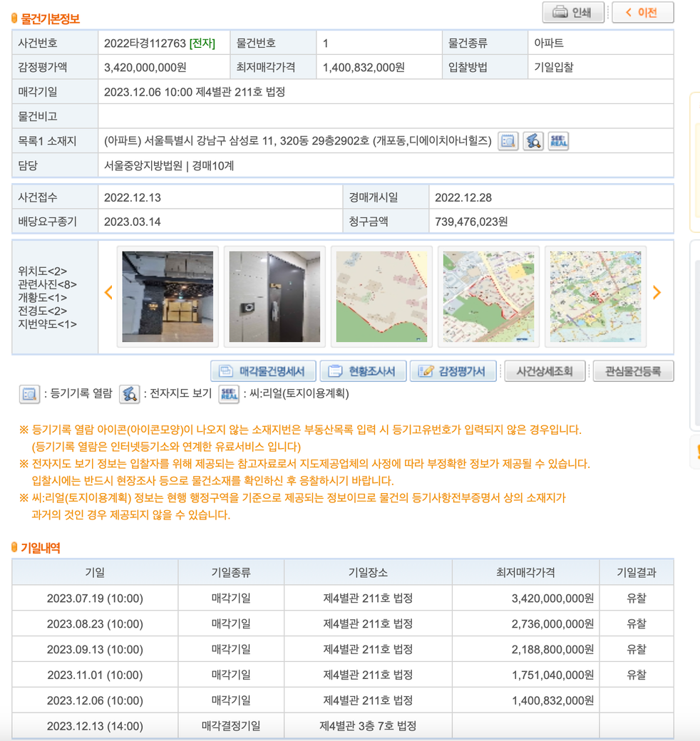Click 관심물건등록 to register interest
700x741 pixels.
[633, 371]
